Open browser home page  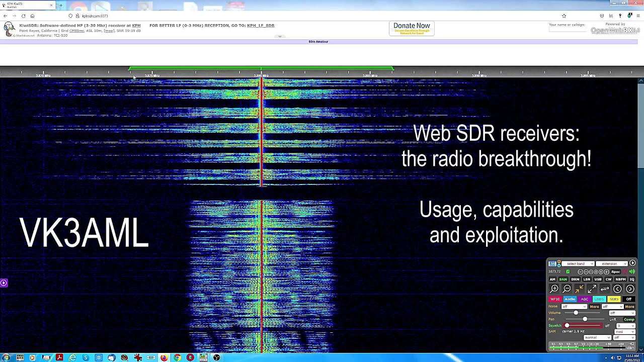point(32,16)
